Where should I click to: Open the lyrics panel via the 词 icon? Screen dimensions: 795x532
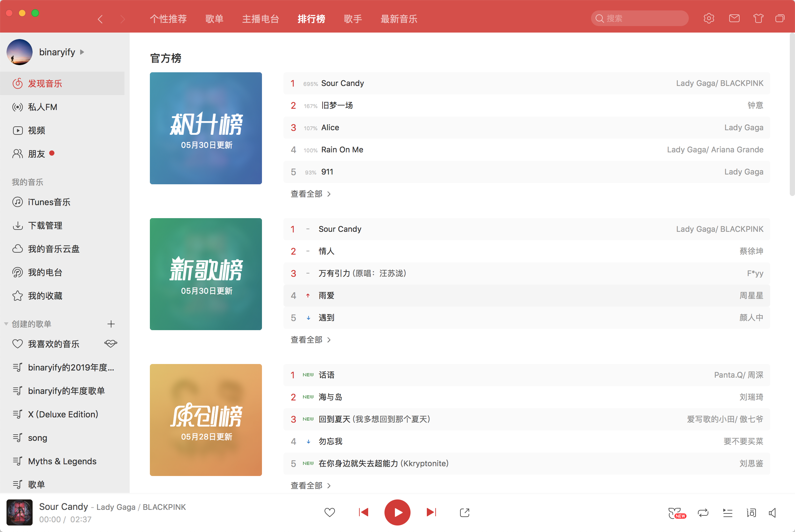751,512
